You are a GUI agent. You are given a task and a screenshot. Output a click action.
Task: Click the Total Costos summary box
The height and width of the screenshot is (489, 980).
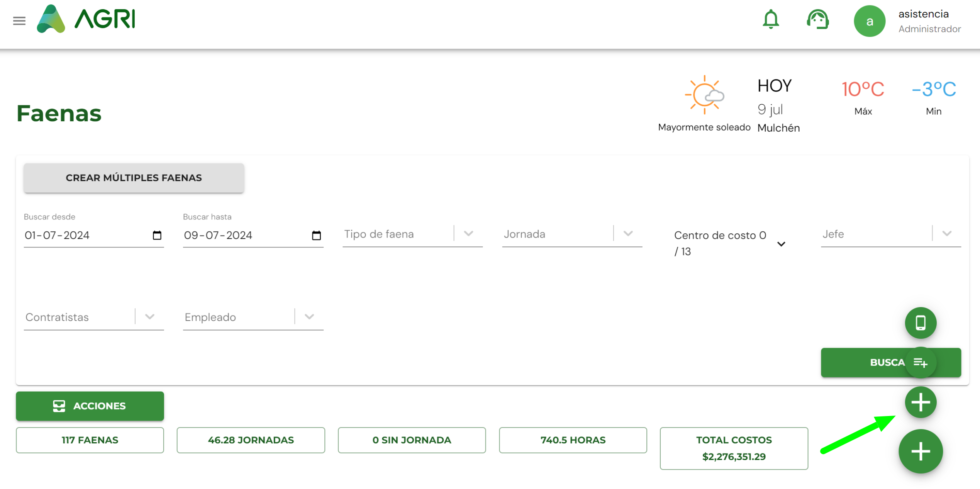tap(734, 448)
